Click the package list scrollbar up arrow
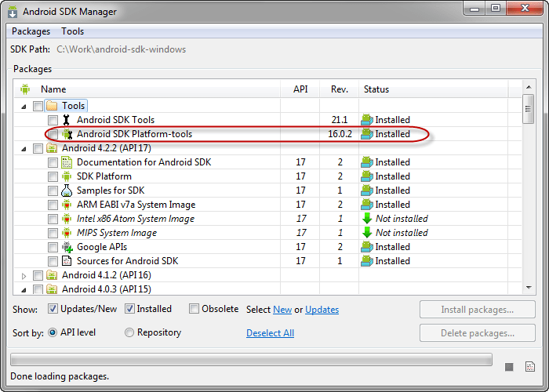The width and height of the screenshot is (549, 392). pyautogui.click(x=529, y=87)
